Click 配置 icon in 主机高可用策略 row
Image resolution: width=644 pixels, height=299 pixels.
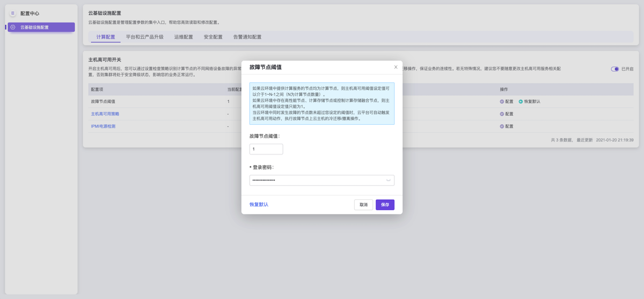[502, 114]
